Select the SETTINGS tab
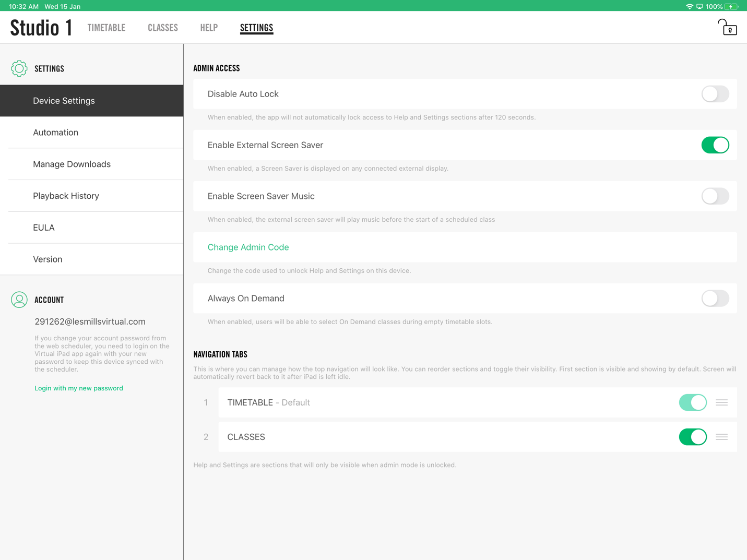747x560 pixels. click(x=256, y=28)
